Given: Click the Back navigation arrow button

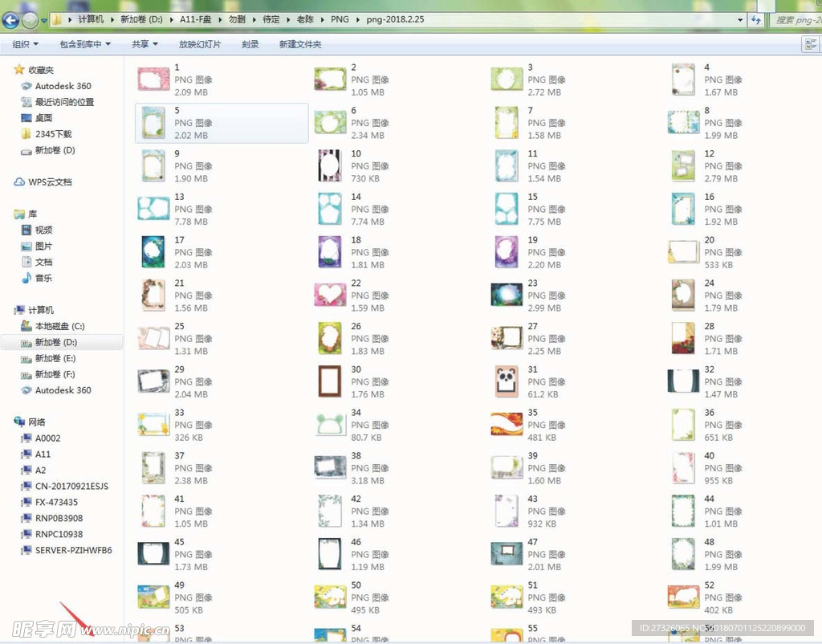Looking at the screenshot, I should pos(10,20).
